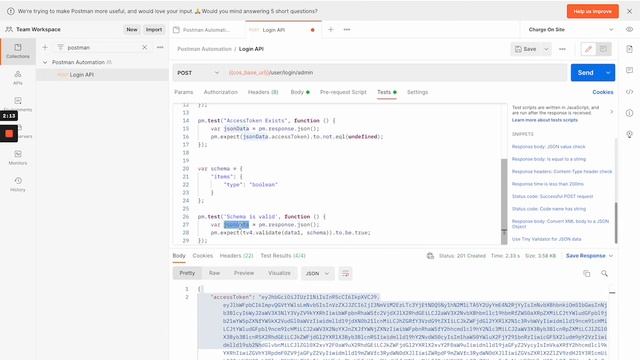Insert Response time is less than 200ms snippet
Image resolution: width=640 pixels, height=360 pixels.
[548, 184]
